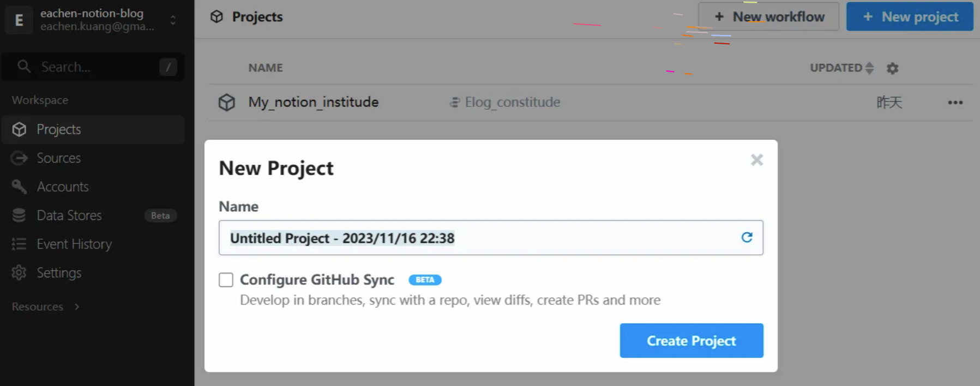Expand the Resources section

coord(46,307)
